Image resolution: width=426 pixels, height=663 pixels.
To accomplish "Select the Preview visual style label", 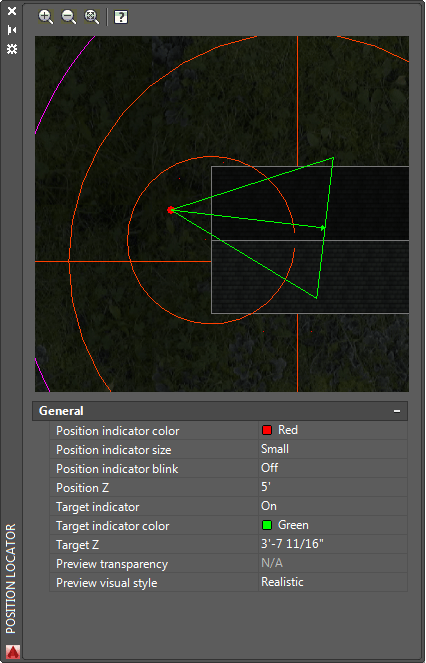I will tap(107, 584).
